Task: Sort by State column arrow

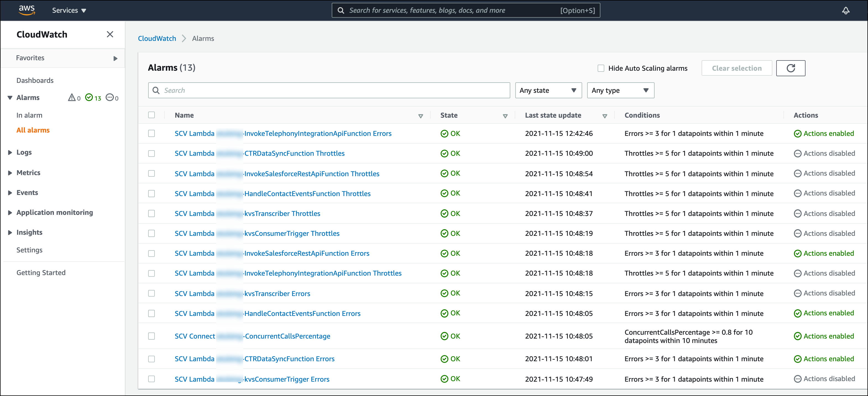Action: click(x=505, y=116)
